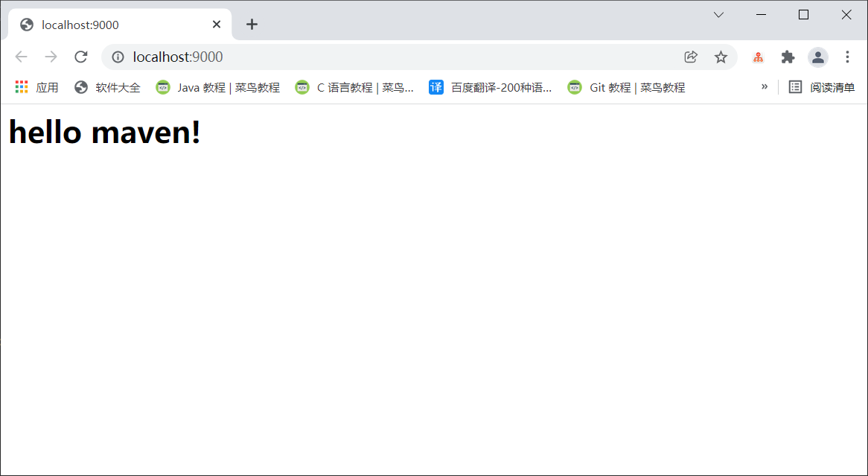This screenshot has width=868, height=476.
Task: Expand hidden bookmarks chevron
Action: click(x=764, y=86)
